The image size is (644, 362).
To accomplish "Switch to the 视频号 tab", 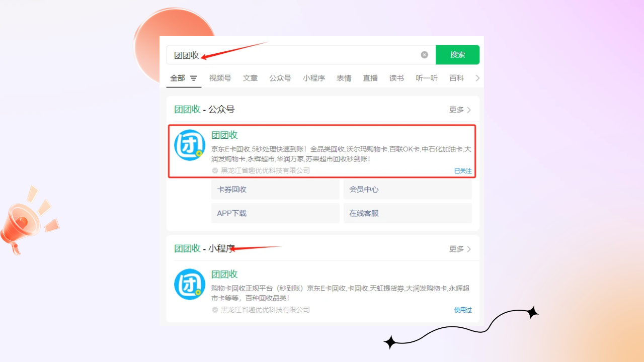I will coord(220,78).
